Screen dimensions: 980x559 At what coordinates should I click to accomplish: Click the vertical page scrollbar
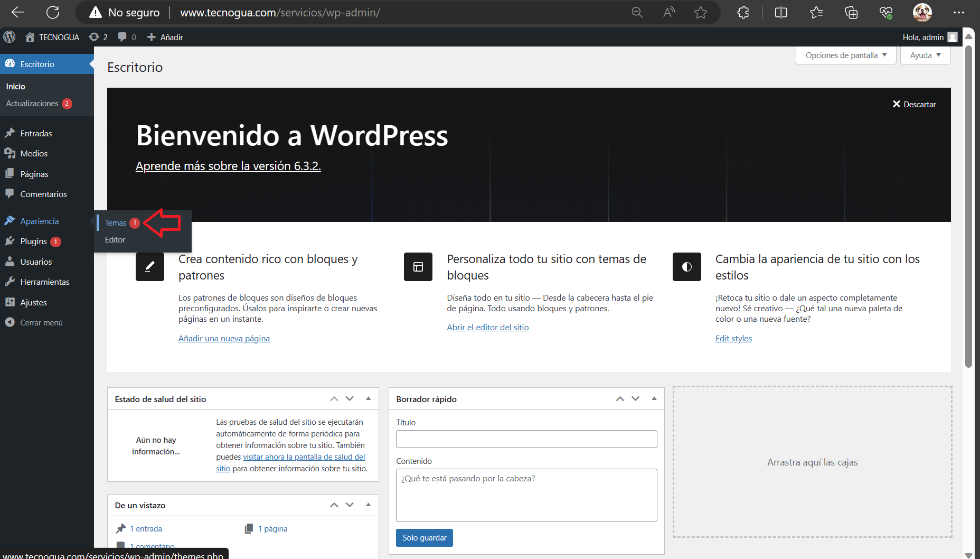pyautogui.click(x=968, y=206)
